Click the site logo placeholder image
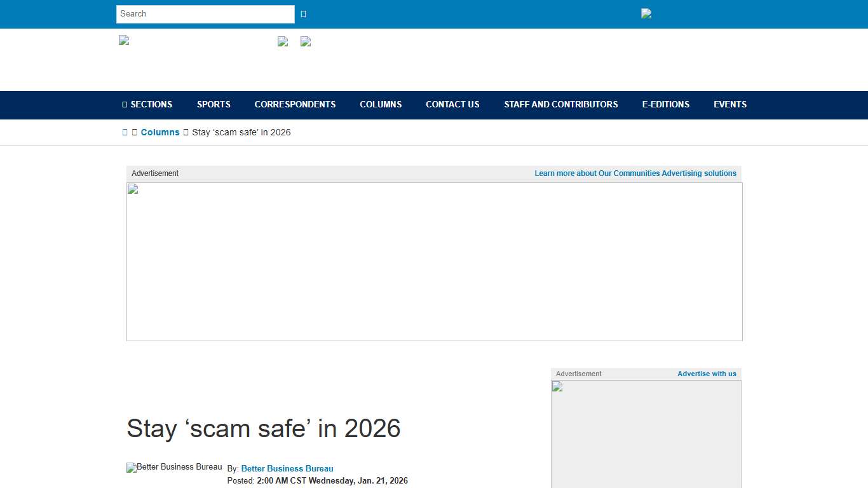This screenshot has height=488, width=868. coord(123,40)
